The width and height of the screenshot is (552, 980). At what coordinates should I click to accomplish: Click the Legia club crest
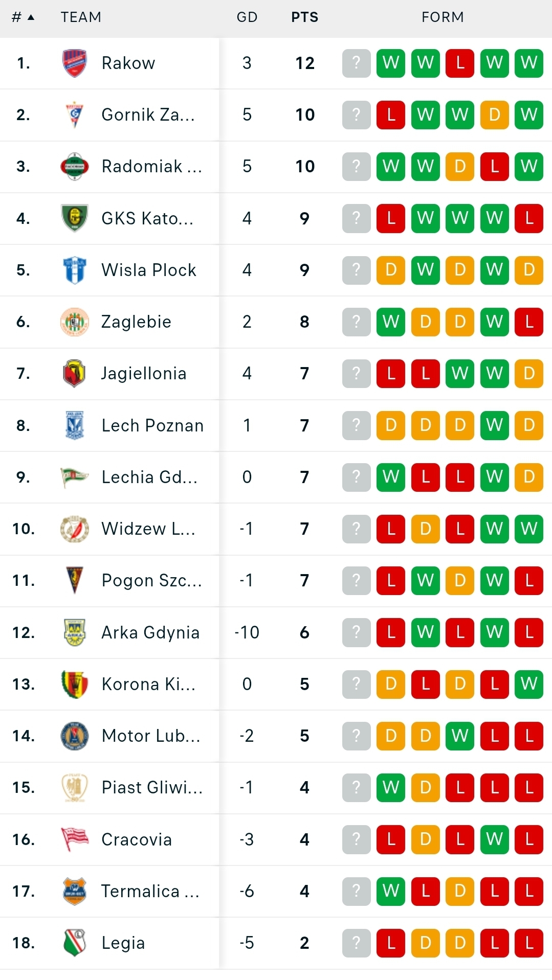[x=74, y=943]
